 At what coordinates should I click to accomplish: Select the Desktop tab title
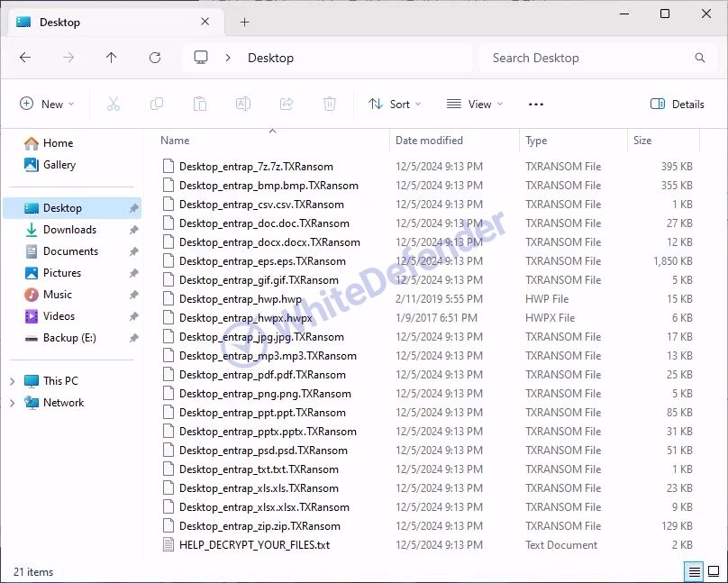pos(59,23)
